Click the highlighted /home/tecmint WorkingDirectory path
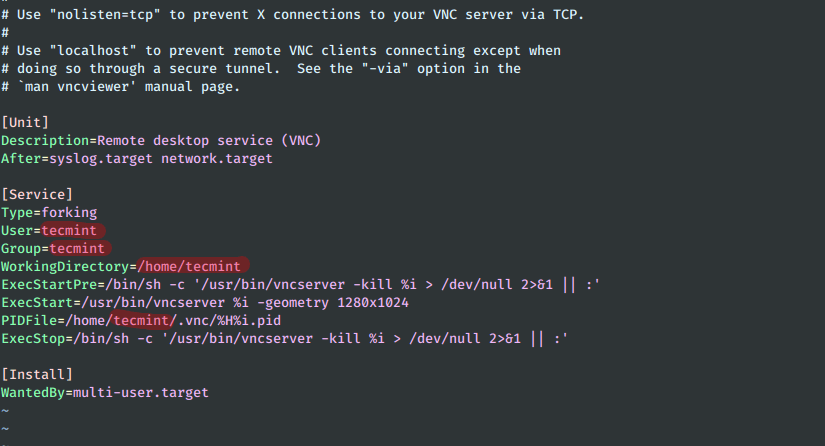The width and height of the screenshot is (825, 446). [188, 266]
